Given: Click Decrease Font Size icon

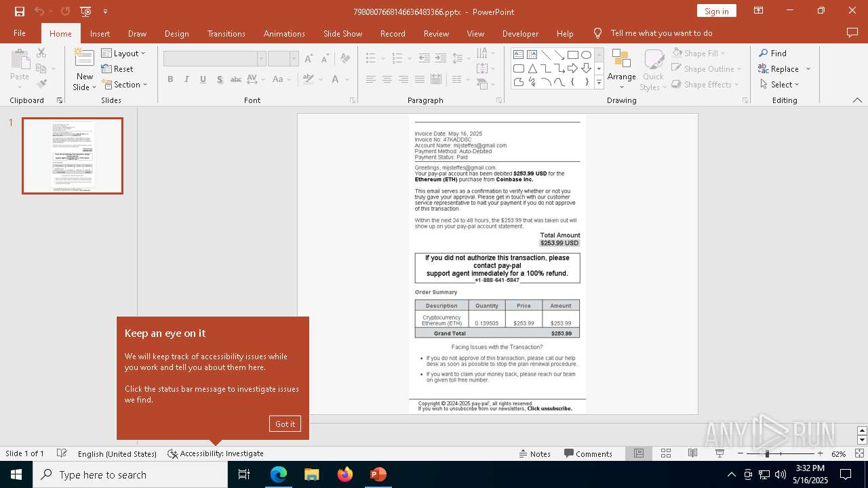Looking at the screenshot, I should pyautogui.click(x=325, y=58).
